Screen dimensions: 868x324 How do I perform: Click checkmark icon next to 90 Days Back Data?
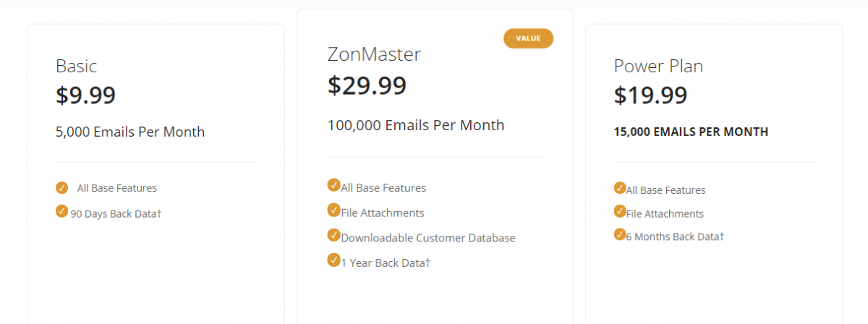[61, 211]
